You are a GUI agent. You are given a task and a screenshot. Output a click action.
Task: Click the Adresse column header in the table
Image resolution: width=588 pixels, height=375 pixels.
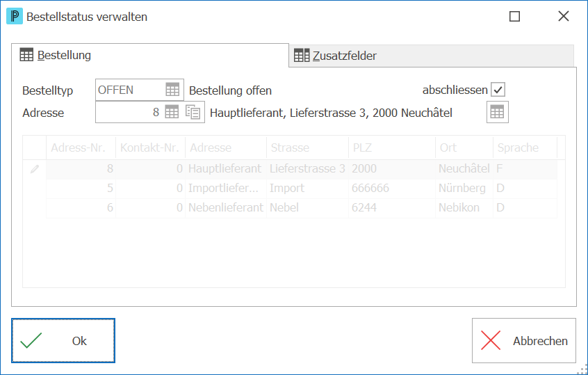point(226,147)
